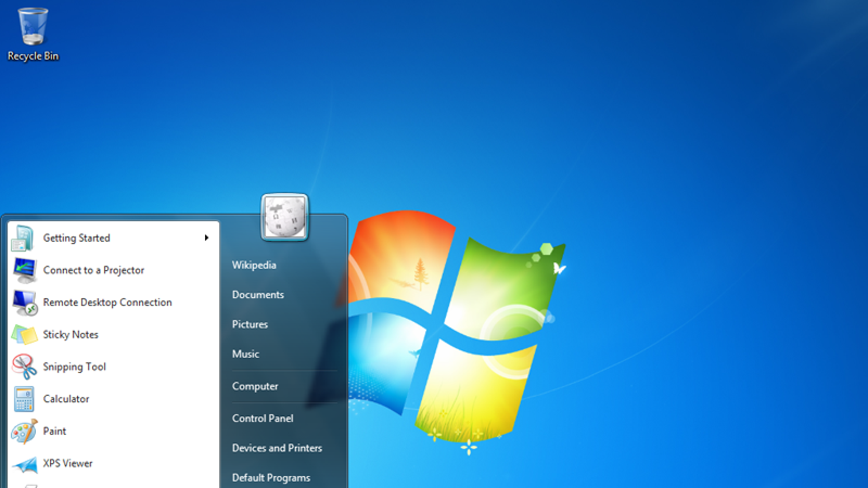868x488 pixels.
Task: Click the Connect to a Projector icon
Action: pyautogui.click(x=24, y=270)
